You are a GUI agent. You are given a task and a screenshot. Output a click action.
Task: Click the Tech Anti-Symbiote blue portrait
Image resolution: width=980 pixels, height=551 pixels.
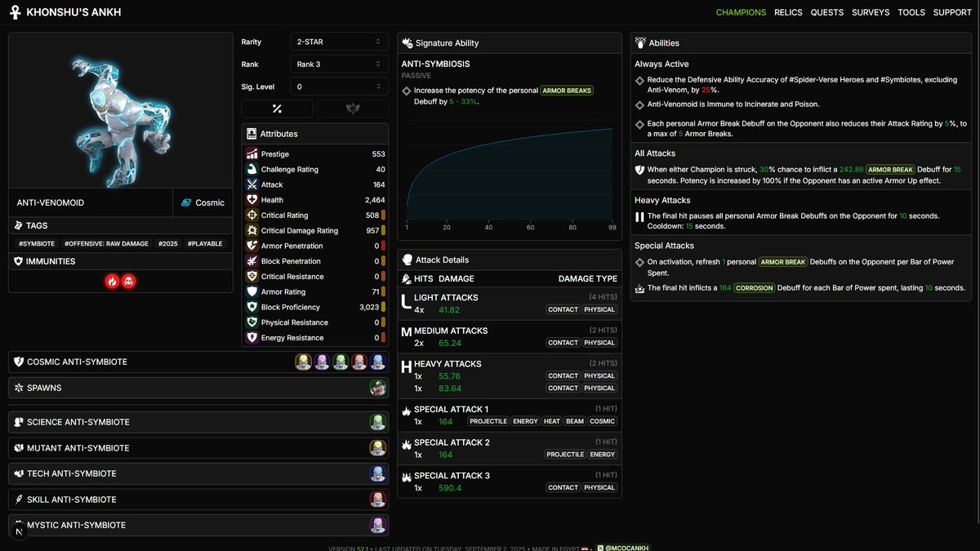[x=377, y=473]
